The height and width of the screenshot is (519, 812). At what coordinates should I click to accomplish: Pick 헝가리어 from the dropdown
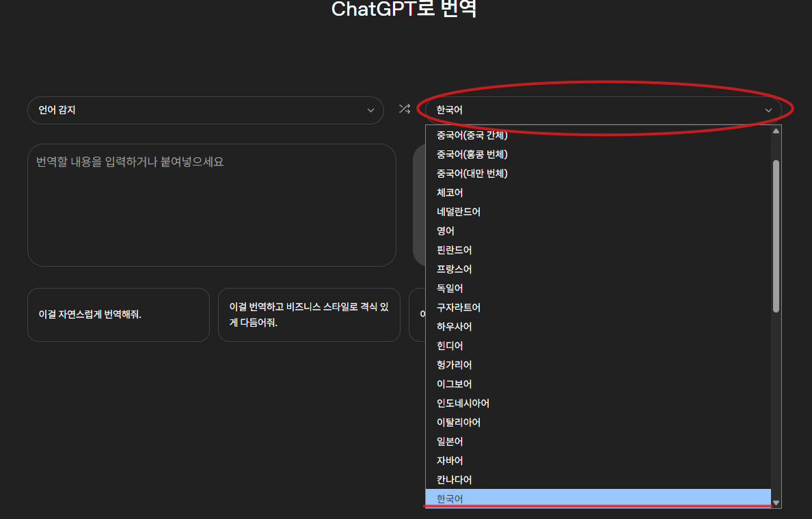pos(598,365)
